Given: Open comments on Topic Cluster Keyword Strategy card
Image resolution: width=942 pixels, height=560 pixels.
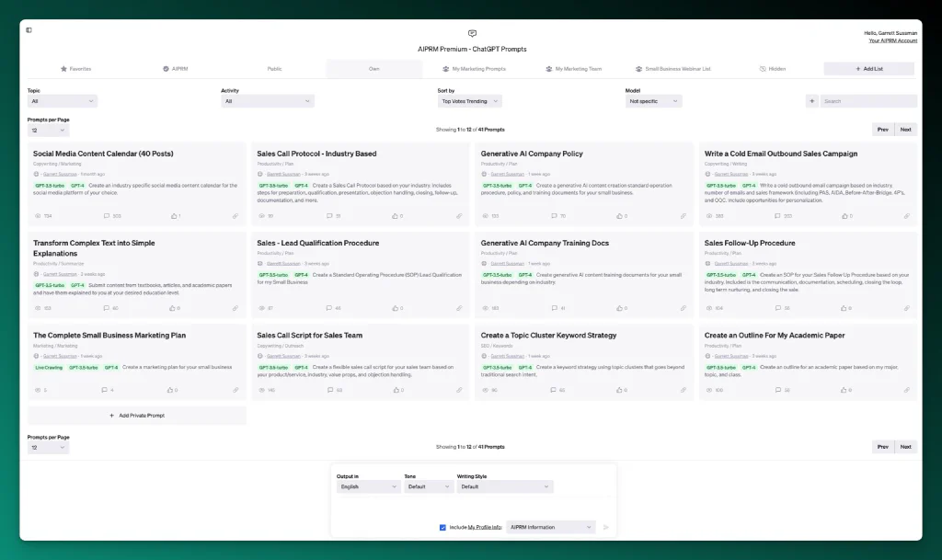Looking at the screenshot, I should tap(553, 390).
